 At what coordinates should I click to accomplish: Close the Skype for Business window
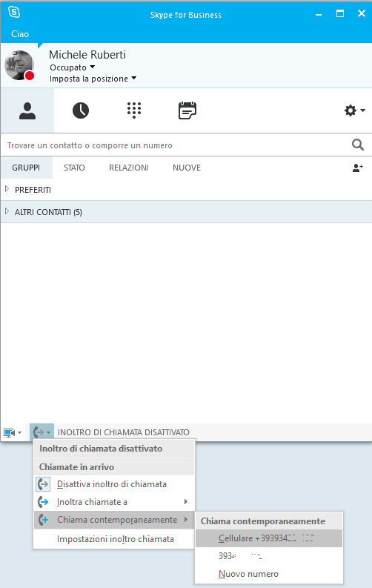tap(362, 14)
